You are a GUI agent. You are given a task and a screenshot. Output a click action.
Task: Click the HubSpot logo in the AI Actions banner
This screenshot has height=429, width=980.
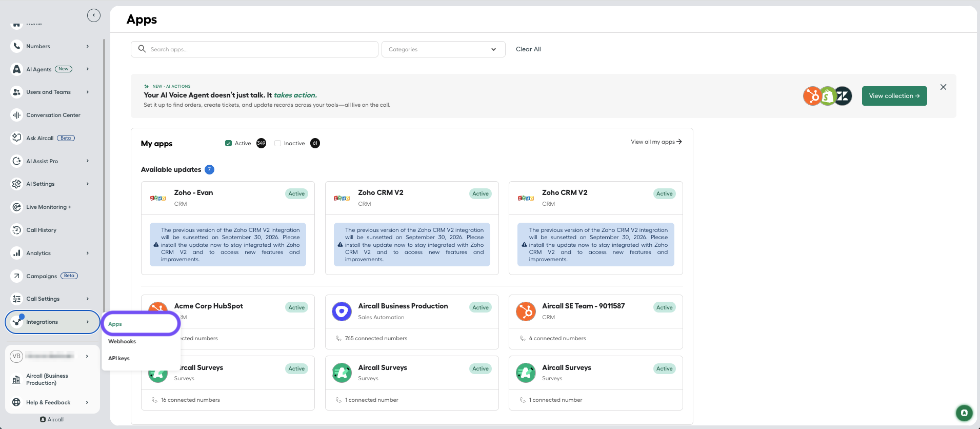click(812, 96)
